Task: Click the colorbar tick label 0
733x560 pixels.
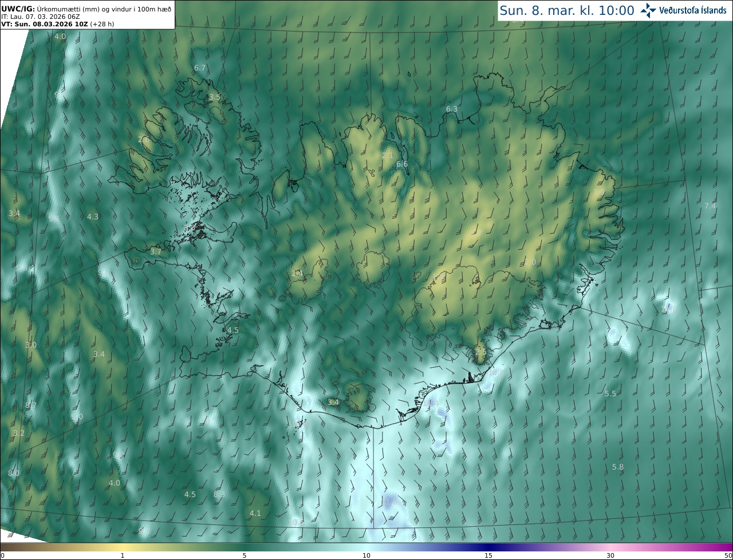Action: pyautogui.click(x=2, y=555)
